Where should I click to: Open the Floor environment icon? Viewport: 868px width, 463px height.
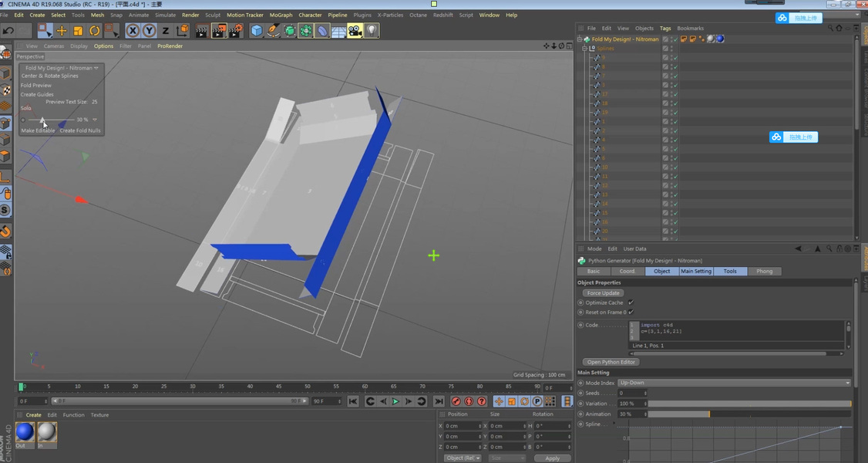(338, 31)
